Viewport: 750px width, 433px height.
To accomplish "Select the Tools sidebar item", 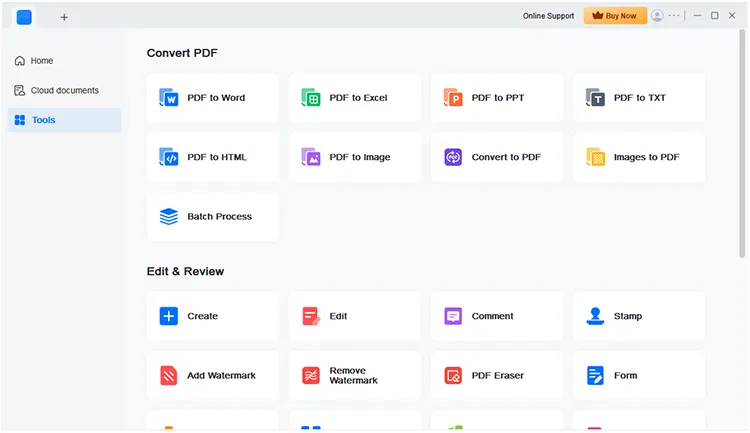I will coord(64,120).
